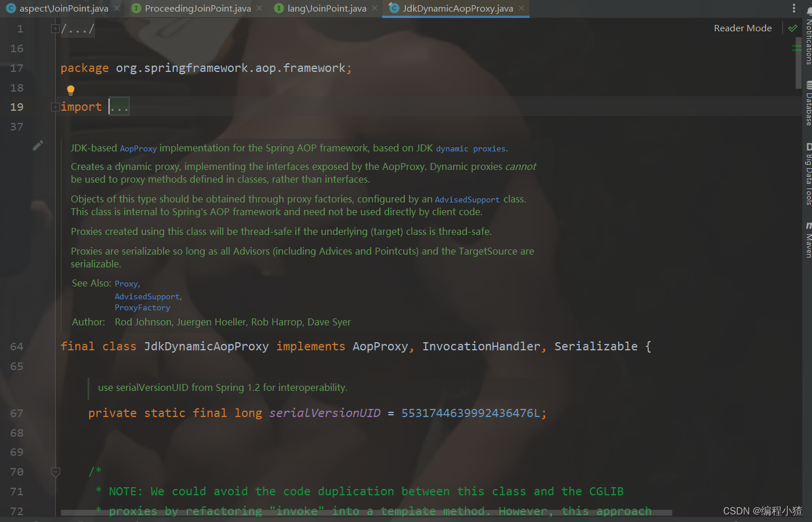Open the dynamic proxies documentation link
This screenshot has width=812, height=522.
point(470,149)
